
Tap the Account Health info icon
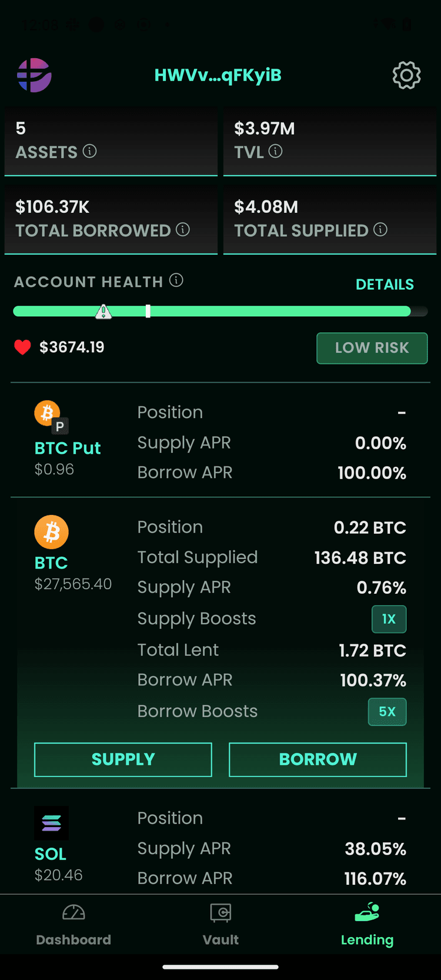176,280
